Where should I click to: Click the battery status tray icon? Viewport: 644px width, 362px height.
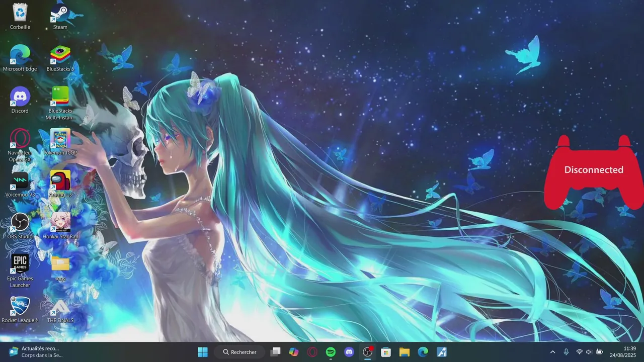click(x=600, y=352)
